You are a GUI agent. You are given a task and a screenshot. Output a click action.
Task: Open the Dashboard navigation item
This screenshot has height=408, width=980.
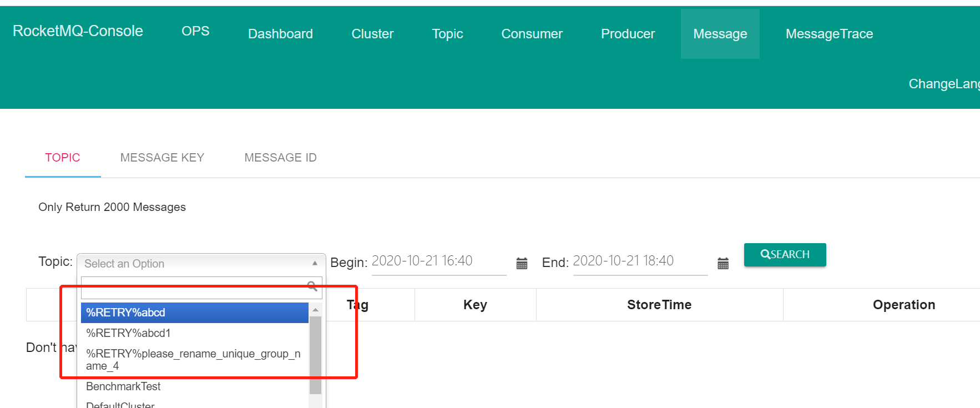click(x=280, y=34)
